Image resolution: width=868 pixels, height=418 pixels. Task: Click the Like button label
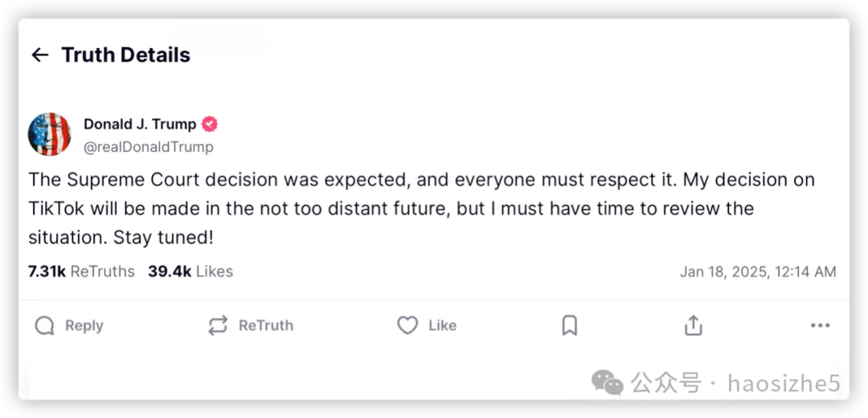[442, 326]
